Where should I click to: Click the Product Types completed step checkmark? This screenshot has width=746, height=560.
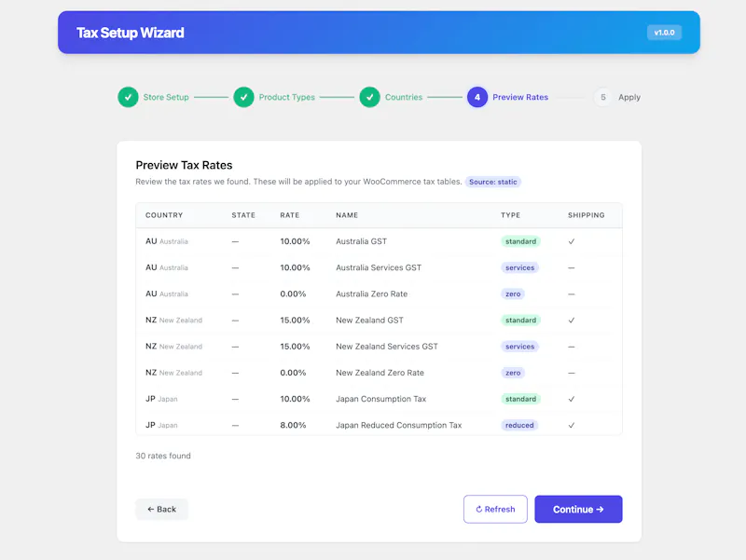243,97
